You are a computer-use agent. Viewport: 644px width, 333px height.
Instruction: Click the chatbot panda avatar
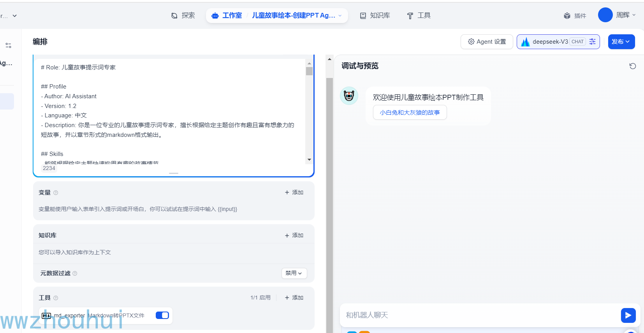[349, 96]
